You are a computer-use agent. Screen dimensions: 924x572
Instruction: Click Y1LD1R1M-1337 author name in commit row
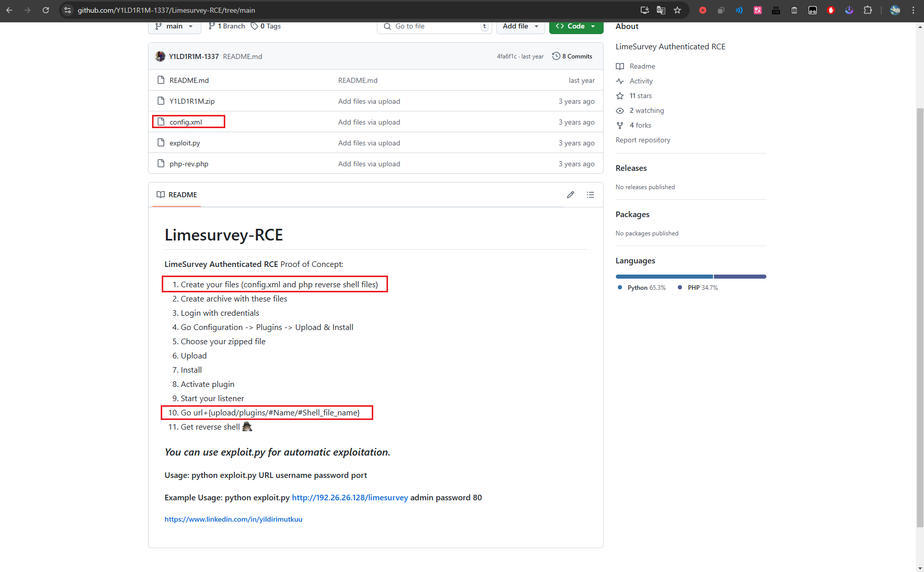(x=194, y=56)
